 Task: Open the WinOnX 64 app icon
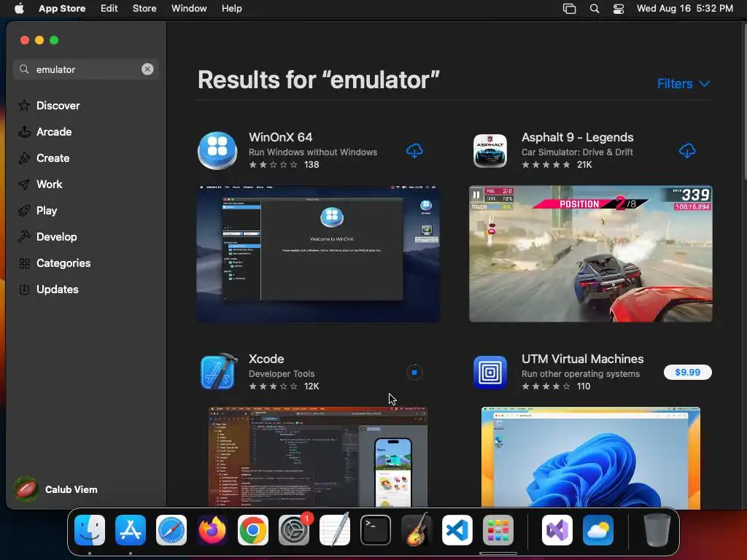pyautogui.click(x=217, y=150)
